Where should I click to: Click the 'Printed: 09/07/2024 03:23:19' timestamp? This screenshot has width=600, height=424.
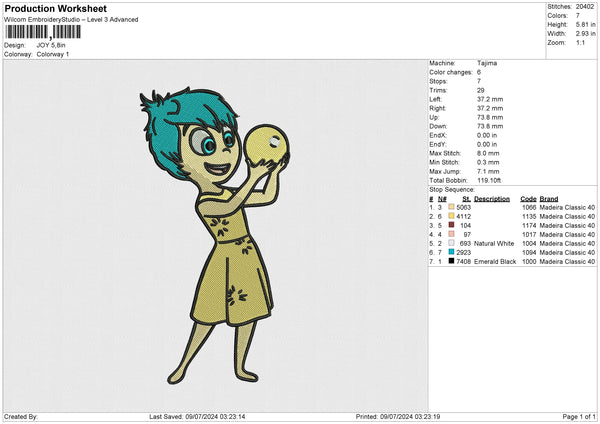pyautogui.click(x=398, y=416)
